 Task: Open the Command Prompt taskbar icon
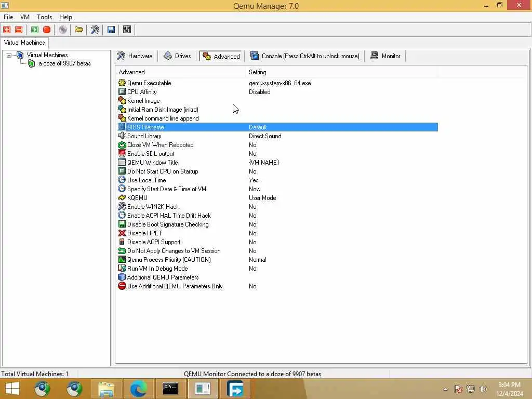pos(170,389)
